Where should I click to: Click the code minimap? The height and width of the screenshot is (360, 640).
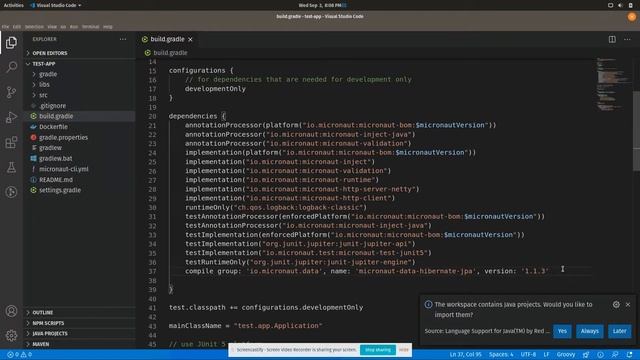click(x=612, y=84)
